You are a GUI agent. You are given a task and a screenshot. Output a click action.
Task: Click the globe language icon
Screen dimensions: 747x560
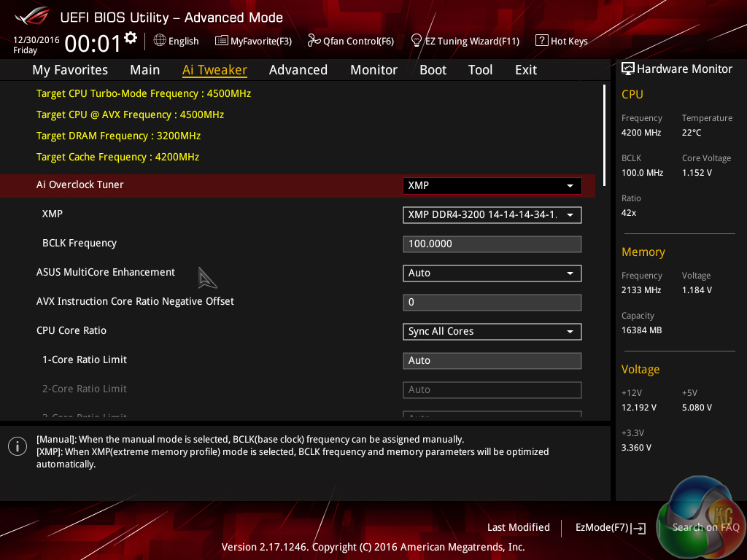(160, 41)
